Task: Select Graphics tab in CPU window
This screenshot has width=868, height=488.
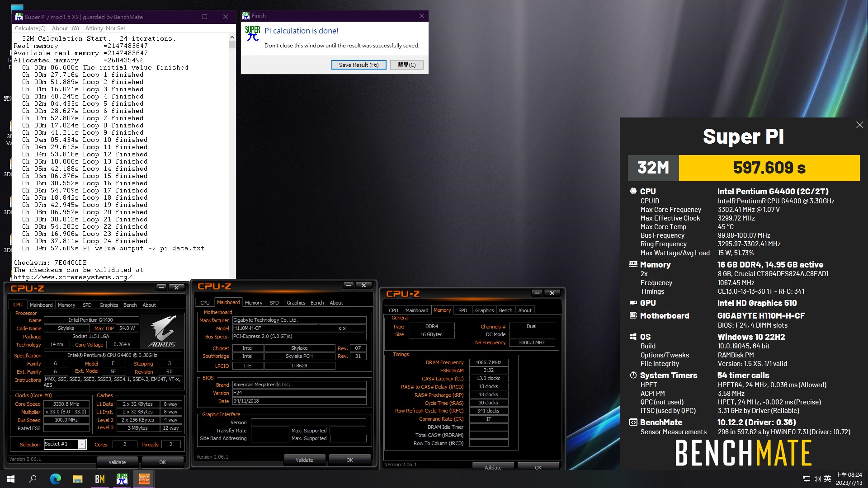Action: (109, 305)
